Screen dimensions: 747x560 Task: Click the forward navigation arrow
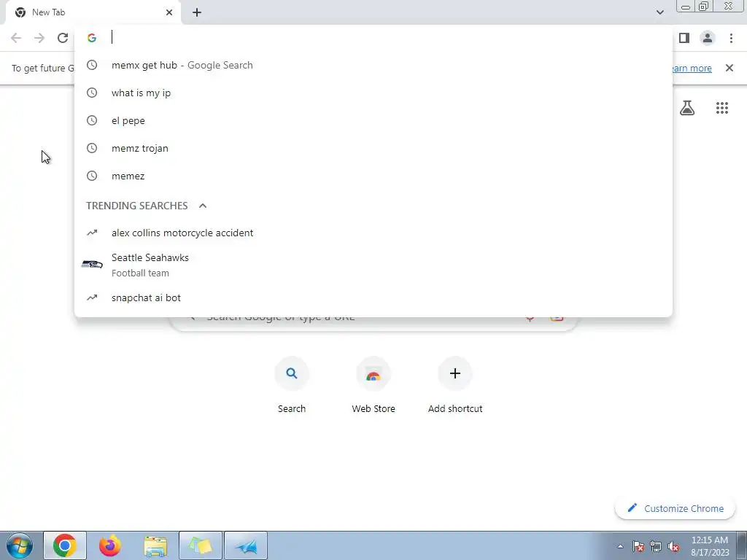click(x=39, y=38)
